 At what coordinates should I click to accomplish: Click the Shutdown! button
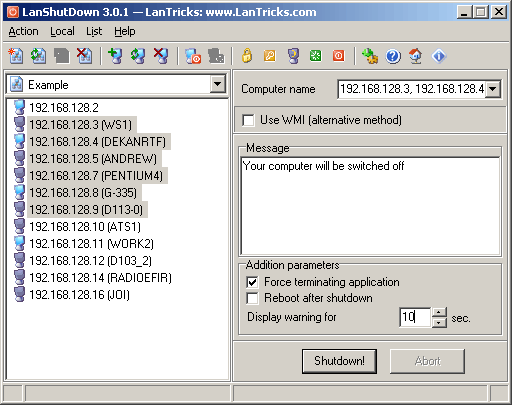pyautogui.click(x=339, y=361)
